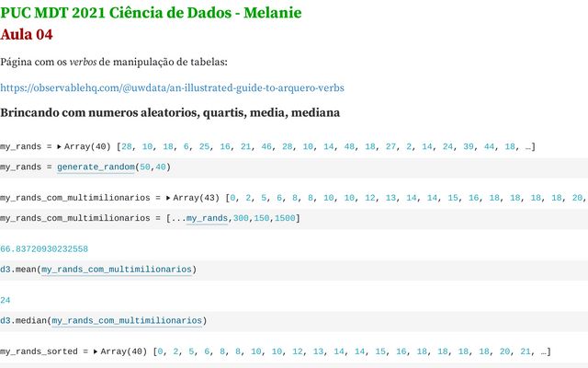Click the generate_random function reference
Viewport: 588px width, 368px height.
tap(96, 167)
